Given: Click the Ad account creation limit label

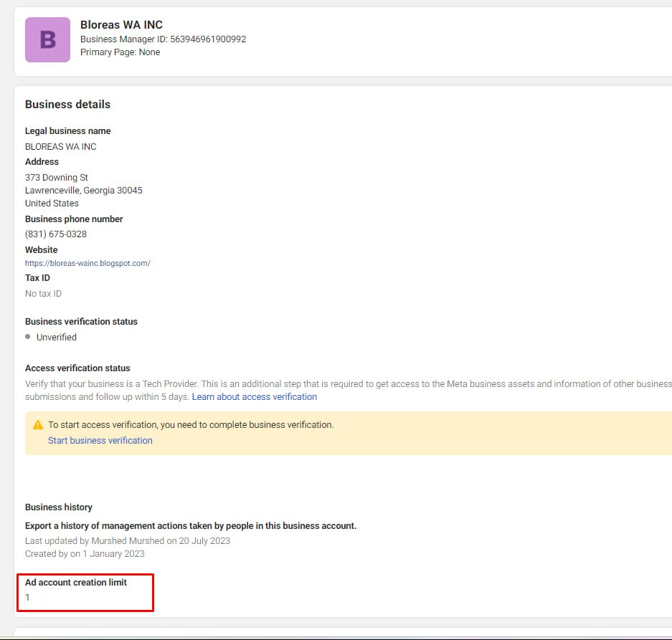Looking at the screenshot, I should 76,582.
